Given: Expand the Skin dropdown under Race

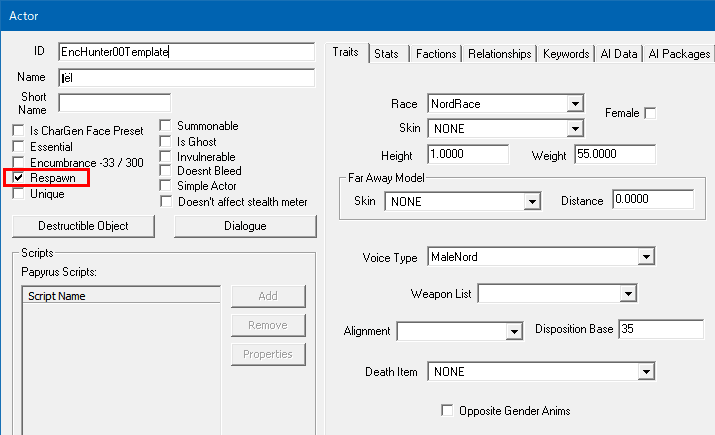Looking at the screenshot, I should tap(575, 129).
